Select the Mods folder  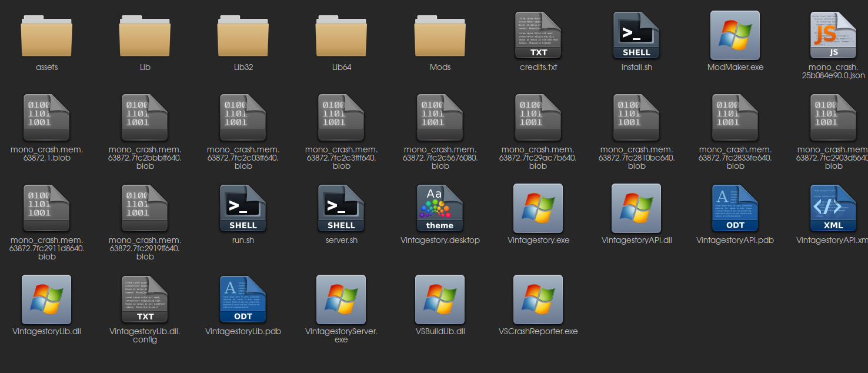point(440,36)
